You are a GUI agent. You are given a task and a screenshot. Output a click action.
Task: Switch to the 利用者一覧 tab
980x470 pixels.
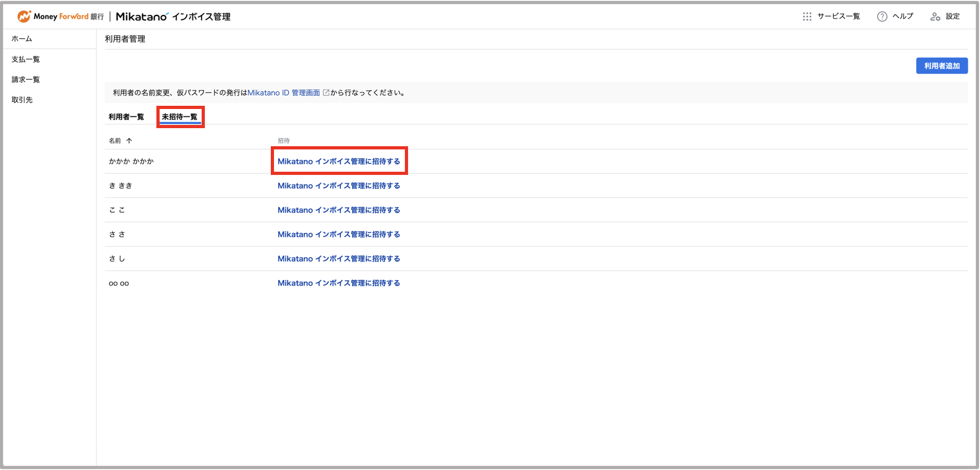tap(126, 116)
